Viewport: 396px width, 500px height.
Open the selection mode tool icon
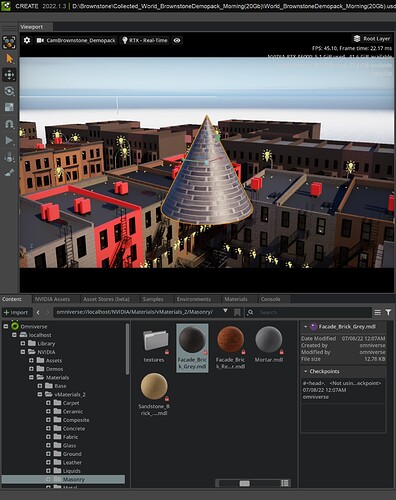9,42
